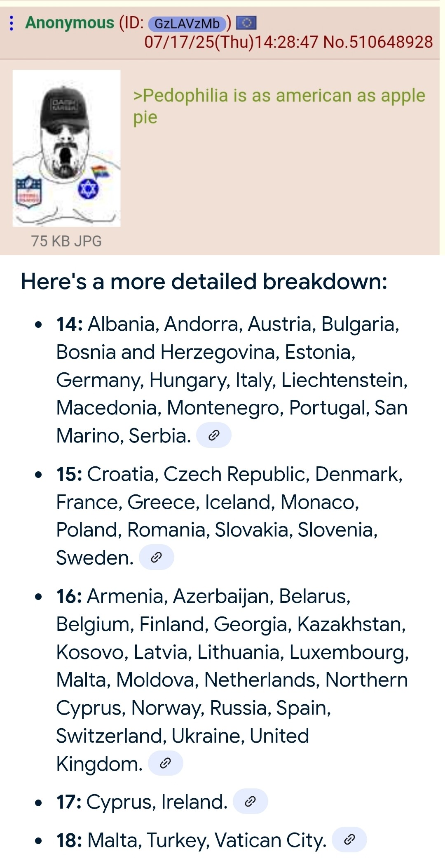The image size is (445, 868).
Task: Select the bold 15: list label
Action: click(x=69, y=474)
